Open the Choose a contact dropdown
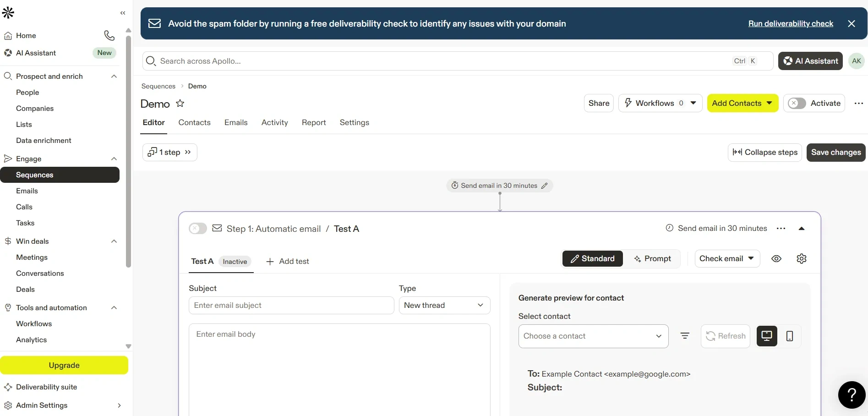868x416 pixels. 593,336
